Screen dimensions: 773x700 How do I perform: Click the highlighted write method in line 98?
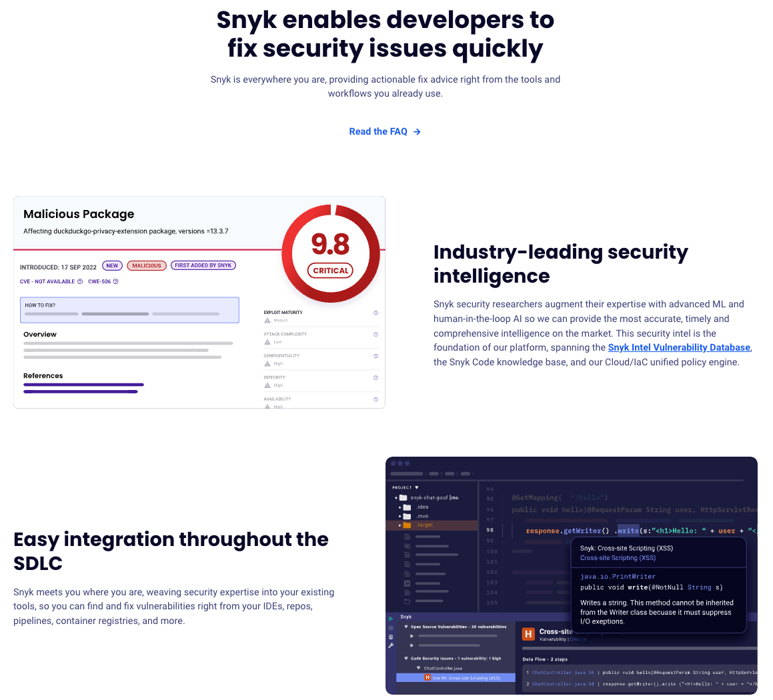pos(628,531)
